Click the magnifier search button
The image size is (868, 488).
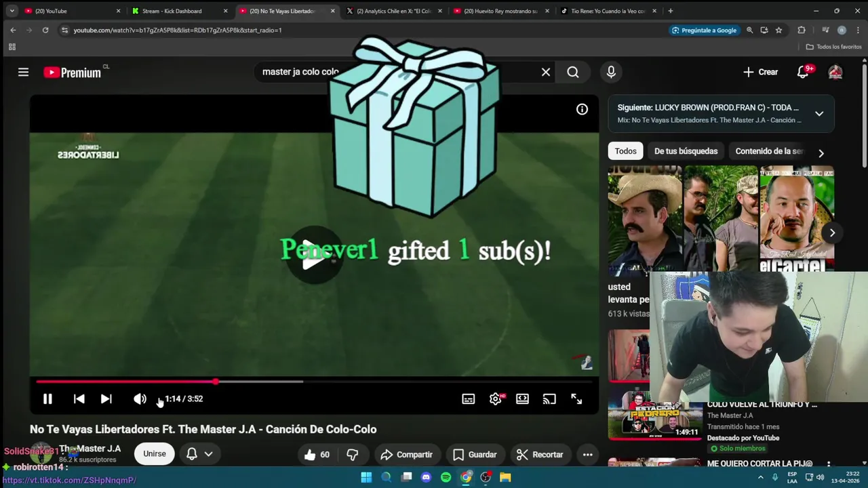pyautogui.click(x=573, y=72)
